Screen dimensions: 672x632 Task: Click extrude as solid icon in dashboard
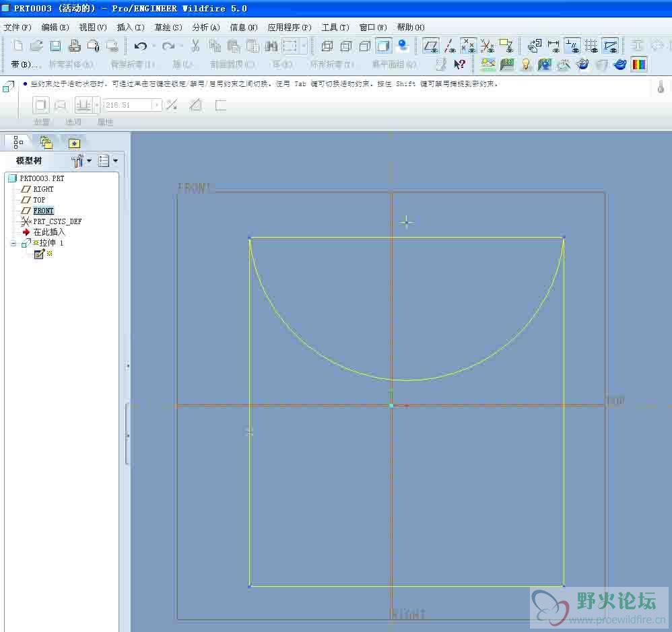tap(40, 105)
